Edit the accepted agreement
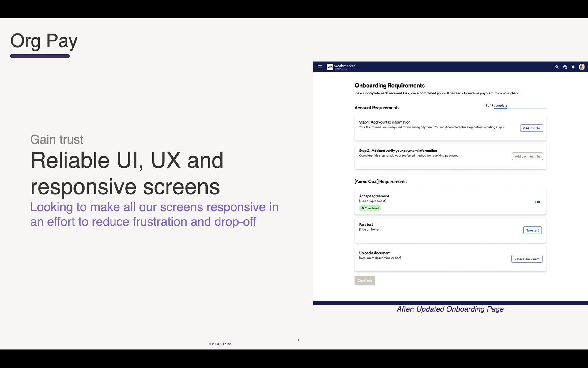 pyautogui.click(x=537, y=202)
